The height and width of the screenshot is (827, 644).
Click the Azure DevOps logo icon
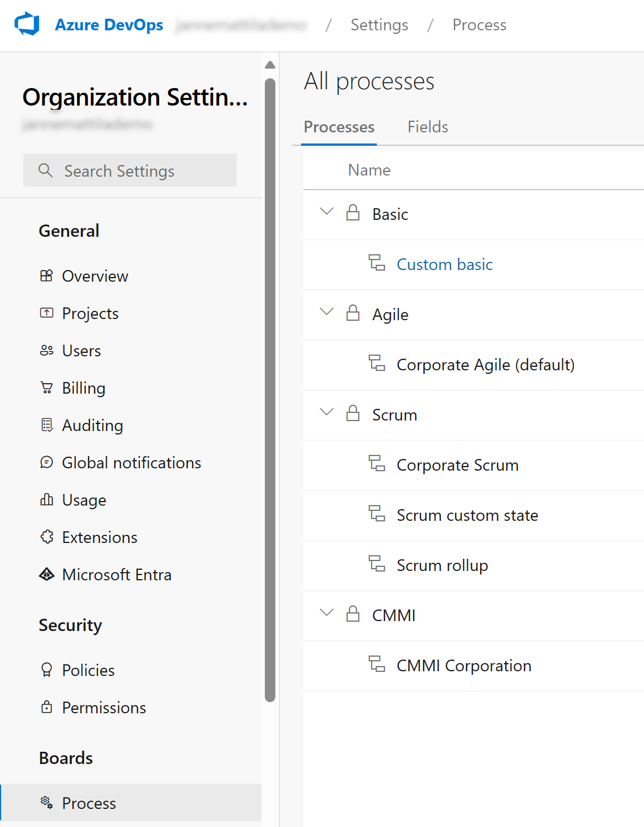tap(27, 24)
